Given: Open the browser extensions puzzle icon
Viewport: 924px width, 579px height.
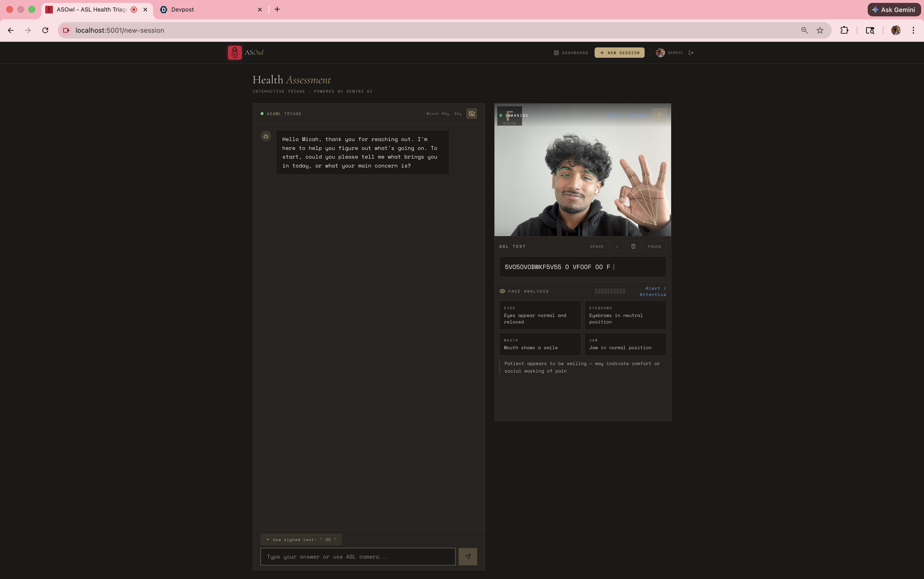Looking at the screenshot, I should click(x=844, y=30).
